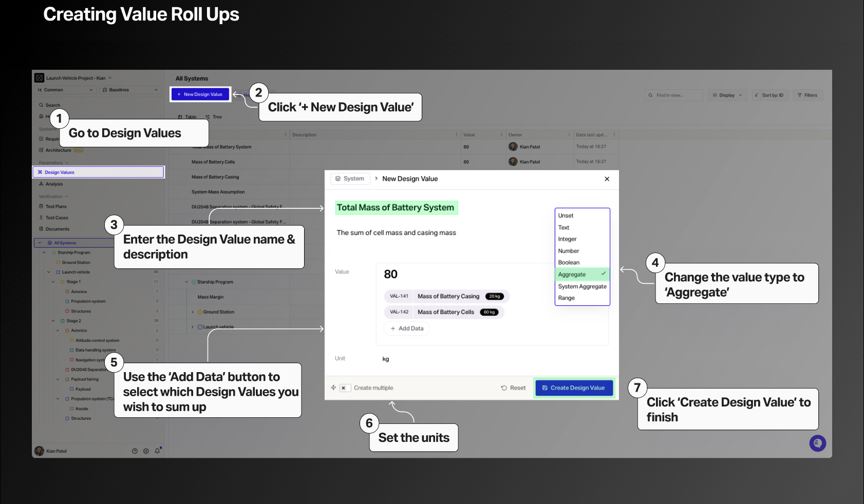Switch to the Tree view tab
Image resolution: width=864 pixels, height=504 pixels.
214,117
